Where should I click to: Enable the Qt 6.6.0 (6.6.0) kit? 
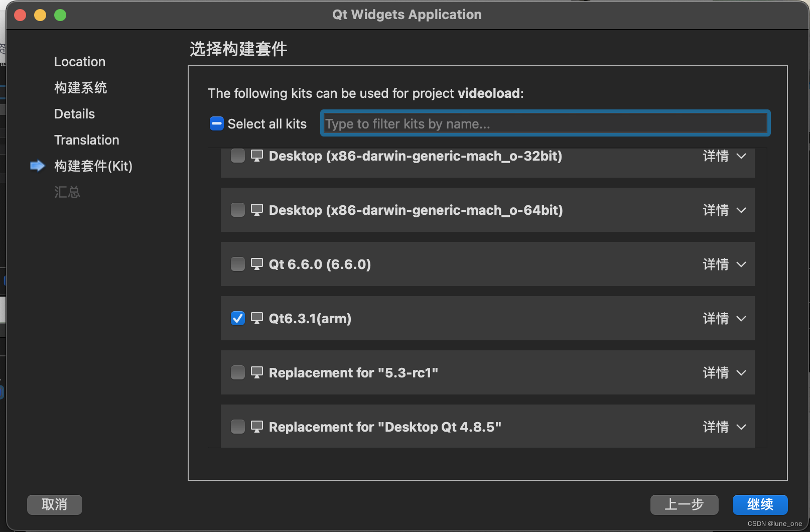[237, 263]
